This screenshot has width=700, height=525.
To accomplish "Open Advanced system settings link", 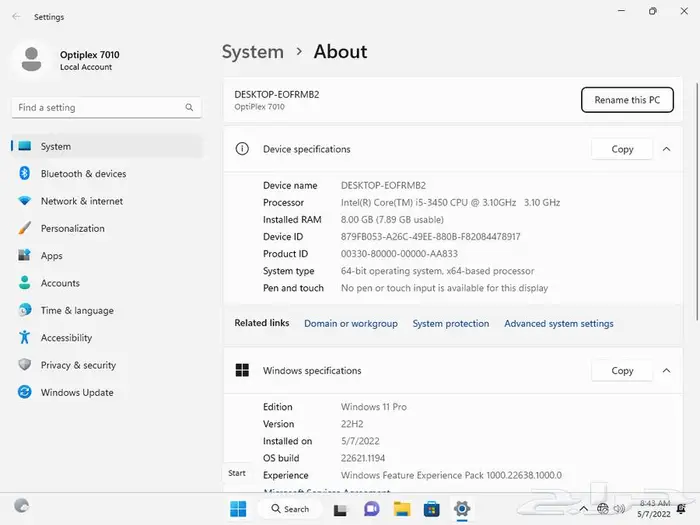I will (x=558, y=324).
